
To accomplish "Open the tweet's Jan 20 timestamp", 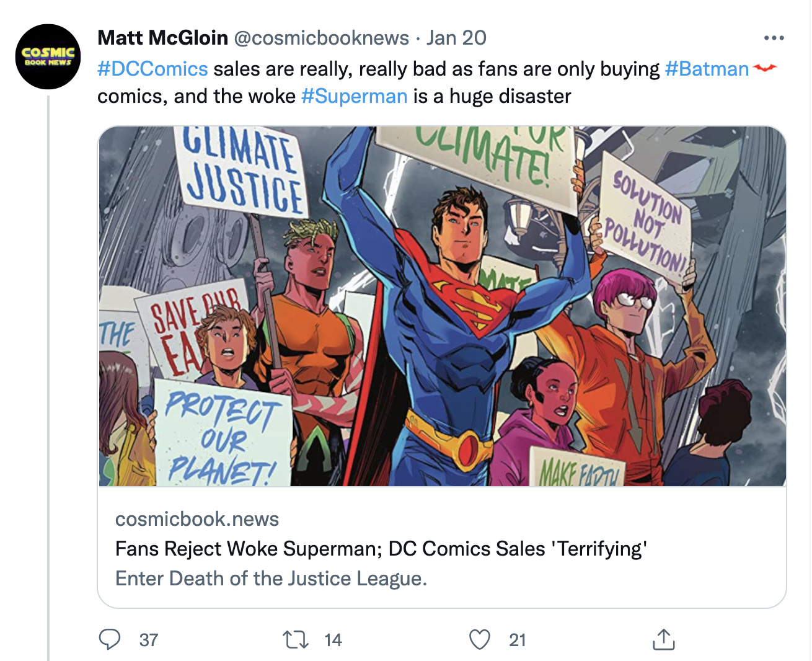I will 456,38.
